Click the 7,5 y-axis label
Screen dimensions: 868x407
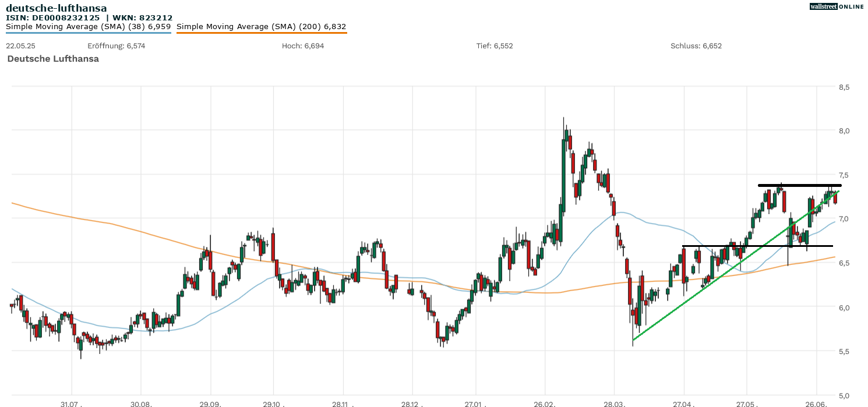844,175
